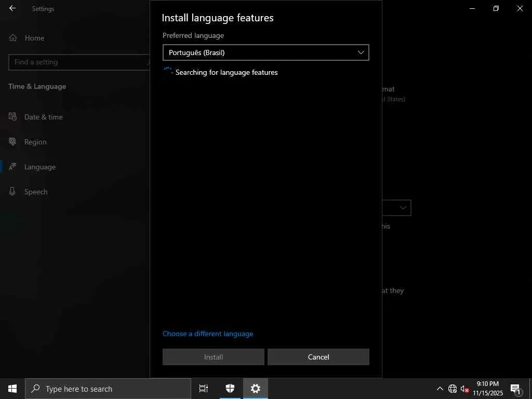
Task: Click the Settings gear taskbar icon
Action: (256, 389)
